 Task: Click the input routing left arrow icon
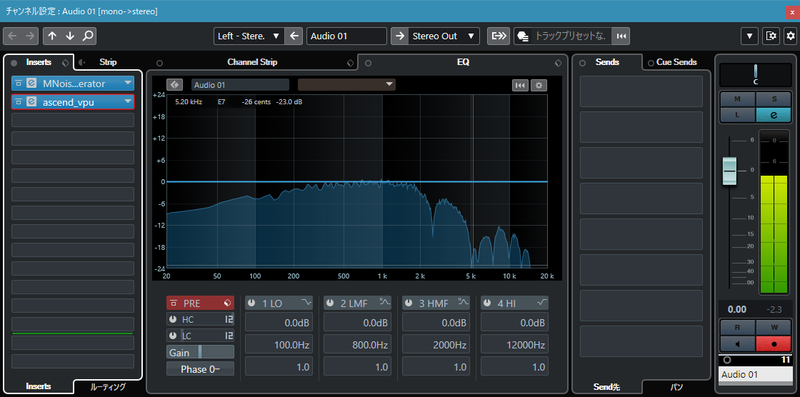point(293,36)
